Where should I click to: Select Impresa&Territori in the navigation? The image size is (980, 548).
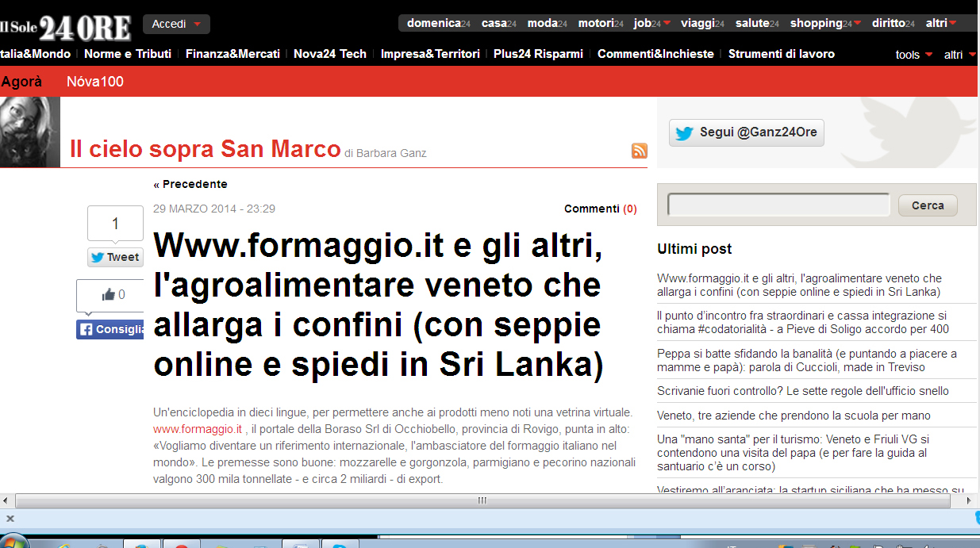(x=430, y=54)
